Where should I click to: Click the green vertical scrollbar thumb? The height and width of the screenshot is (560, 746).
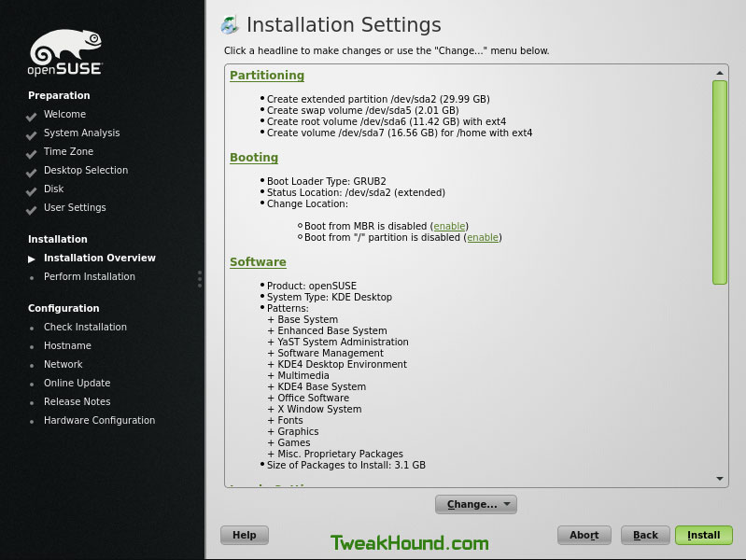pos(719,183)
